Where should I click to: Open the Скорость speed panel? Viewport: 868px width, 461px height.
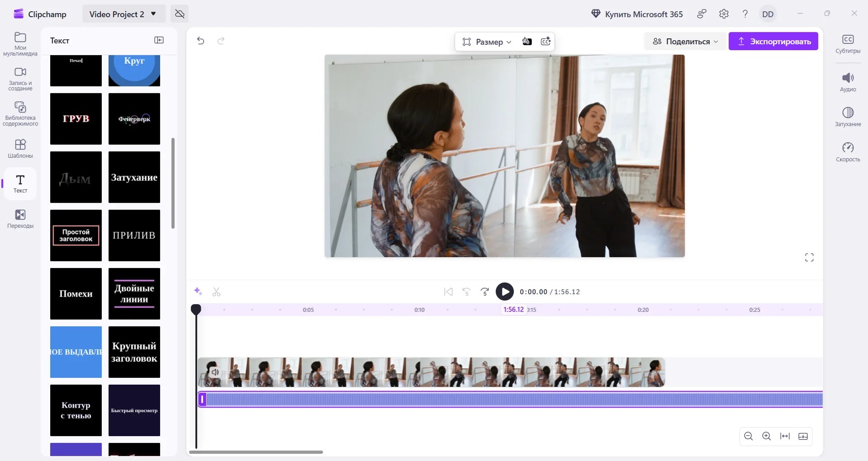pyautogui.click(x=848, y=152)
